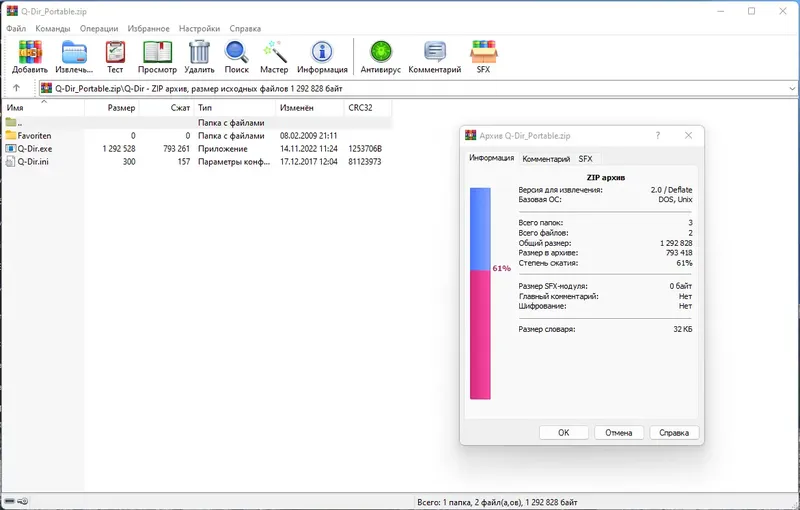Click the pink part of compression bar
The image size is (800, 510).
[480, 335]
